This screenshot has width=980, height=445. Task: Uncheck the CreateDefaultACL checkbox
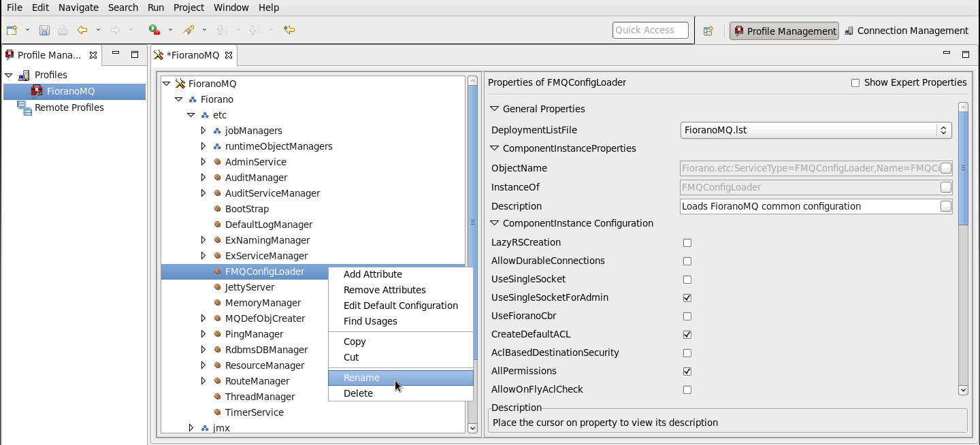(x=687, y=335)
